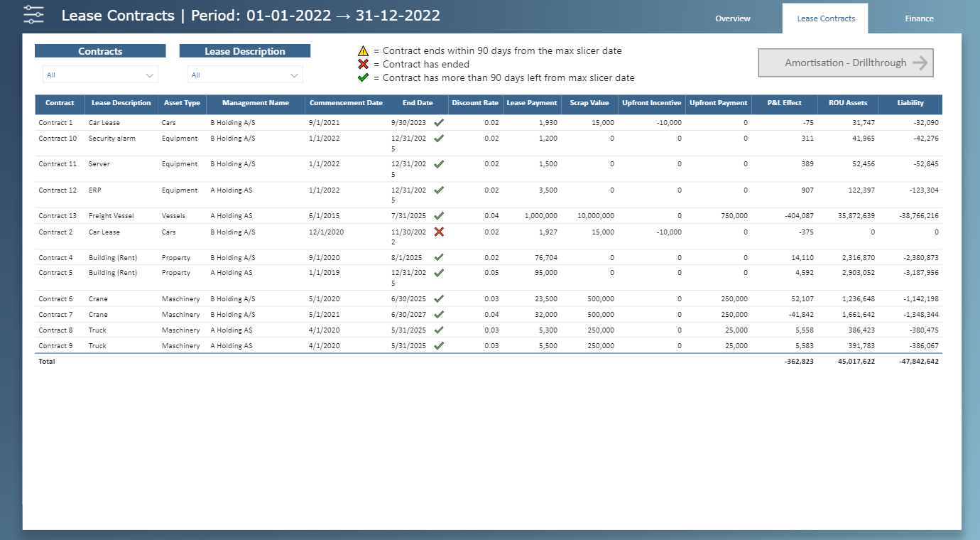This screenshot has height=540, width=980.
Task: Switch to the Finance tab
Action: coord(919,18)
